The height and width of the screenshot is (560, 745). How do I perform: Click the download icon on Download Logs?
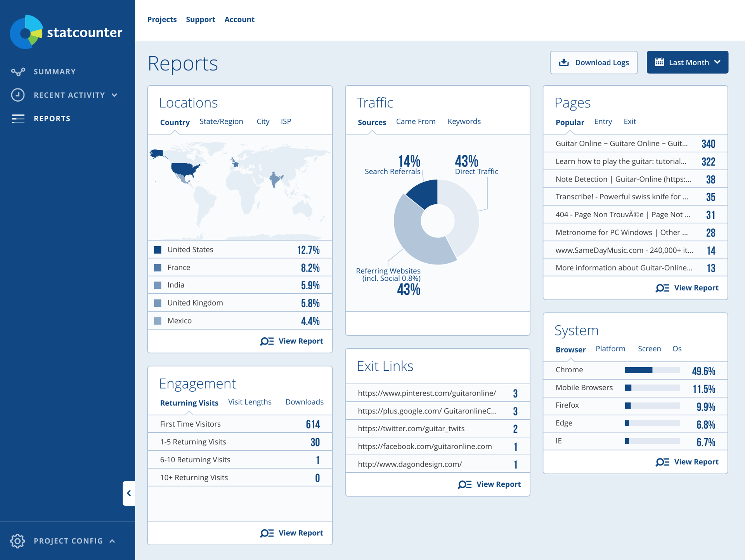[564, 62]
